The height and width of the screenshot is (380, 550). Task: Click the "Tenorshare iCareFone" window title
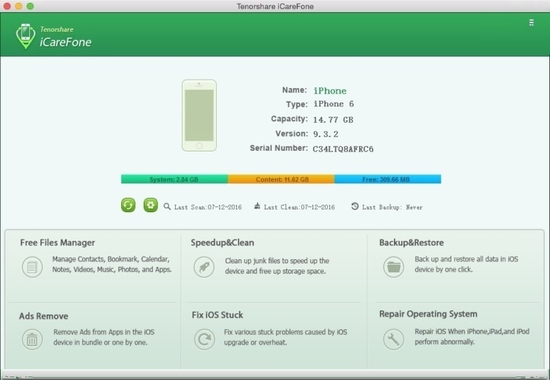[275, 6]
